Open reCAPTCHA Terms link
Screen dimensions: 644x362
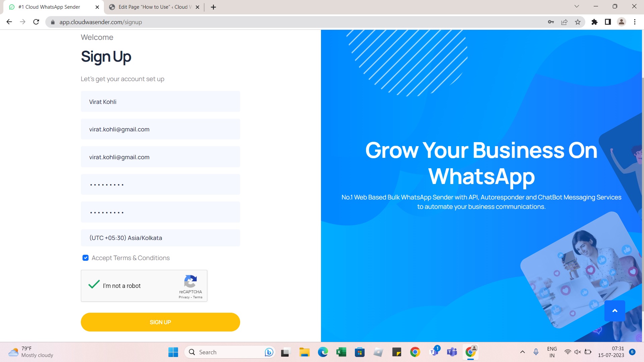[x=198, y=297]
